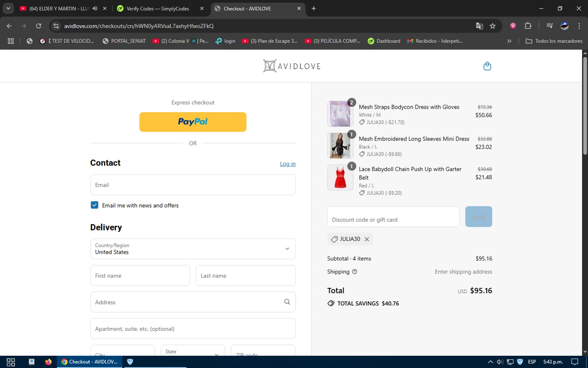View site information icon in address bar
The image size is (588, 368).
pyautogui.click(x=56, y=26)
